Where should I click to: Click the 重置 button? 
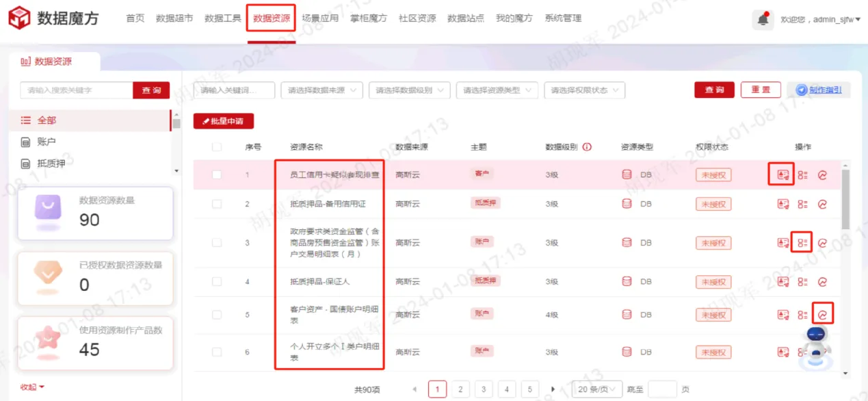761,90
